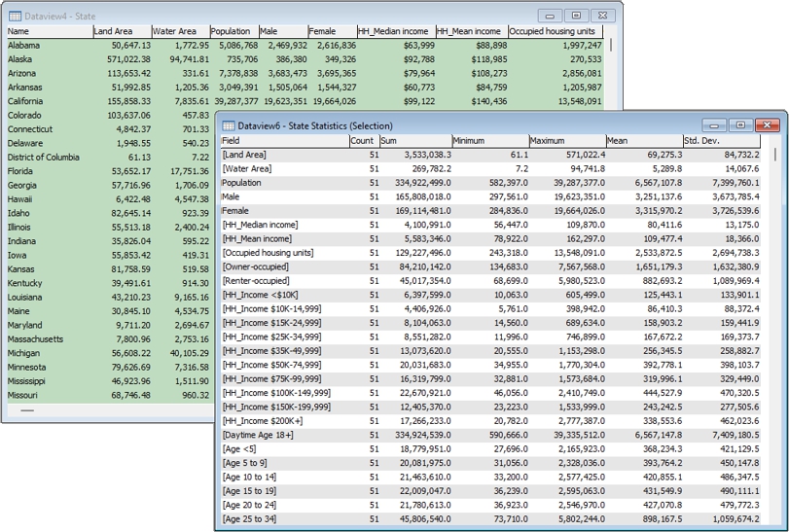This screenshot has width=789, height=532.
Task: Click Alabama's median income $63,999
Action: pyautogui.click(x=418, y=46)
